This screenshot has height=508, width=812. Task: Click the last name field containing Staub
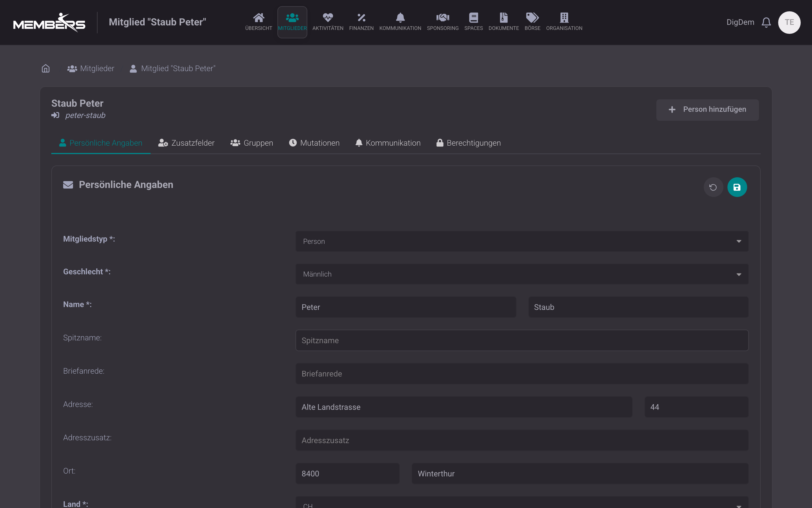638,307
